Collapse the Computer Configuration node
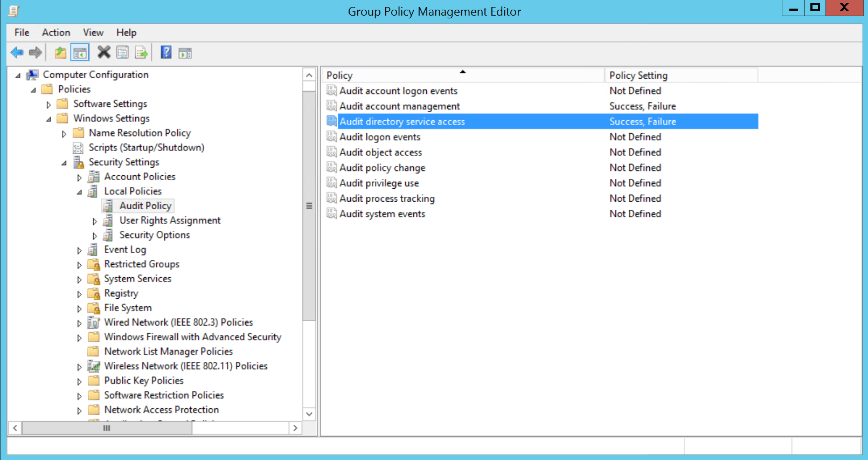 (x=18, y=75)
